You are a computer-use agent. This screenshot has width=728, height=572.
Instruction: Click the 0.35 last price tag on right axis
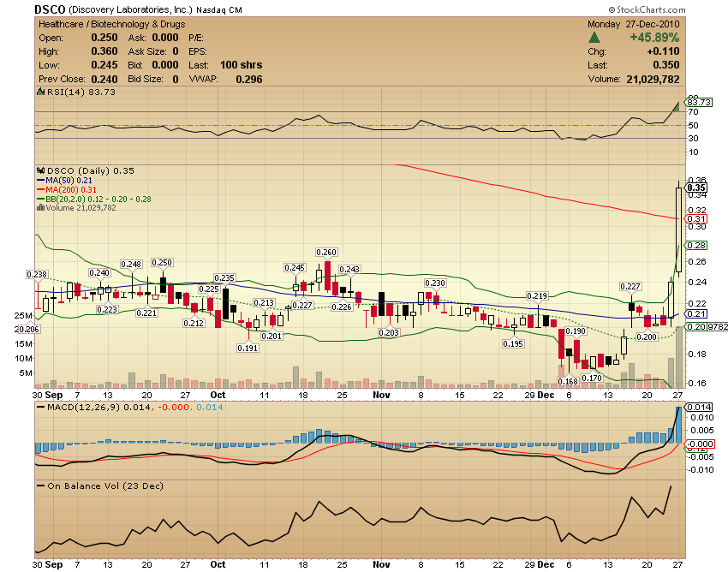pos(696,188)
